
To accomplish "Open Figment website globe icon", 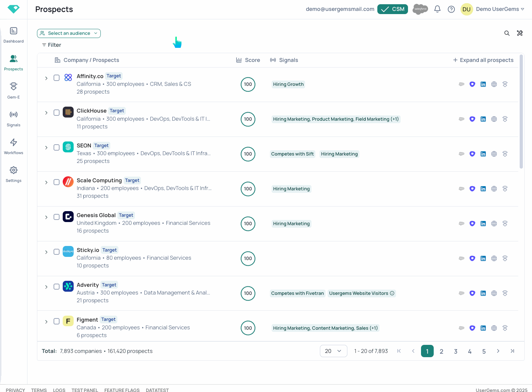I will (494, 328).
